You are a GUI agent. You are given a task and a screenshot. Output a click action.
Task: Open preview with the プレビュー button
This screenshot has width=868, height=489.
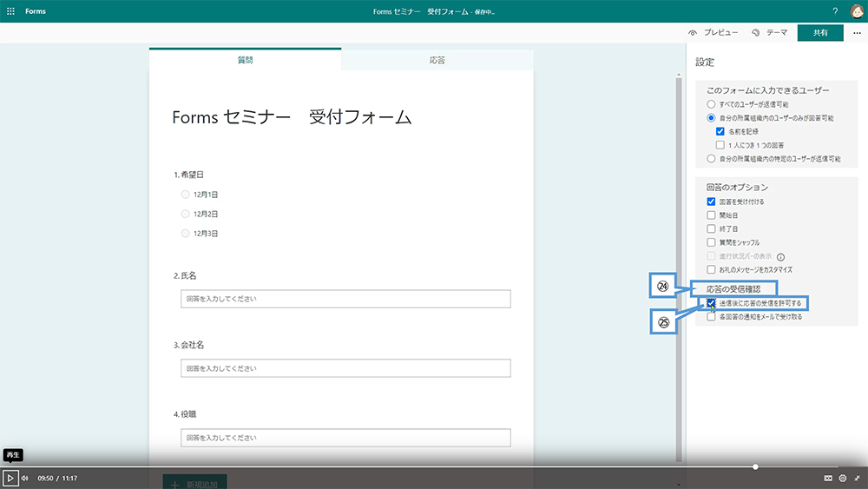[x=713, y=33]
